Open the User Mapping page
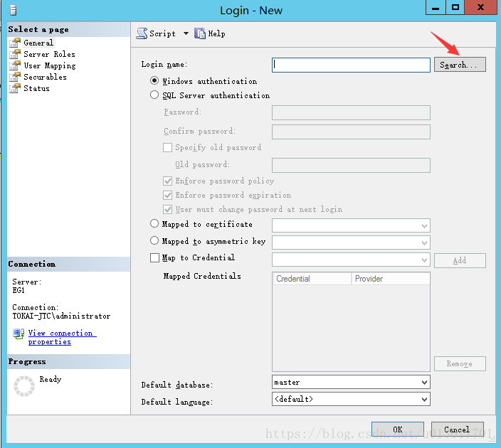 (x=50, y=66)
